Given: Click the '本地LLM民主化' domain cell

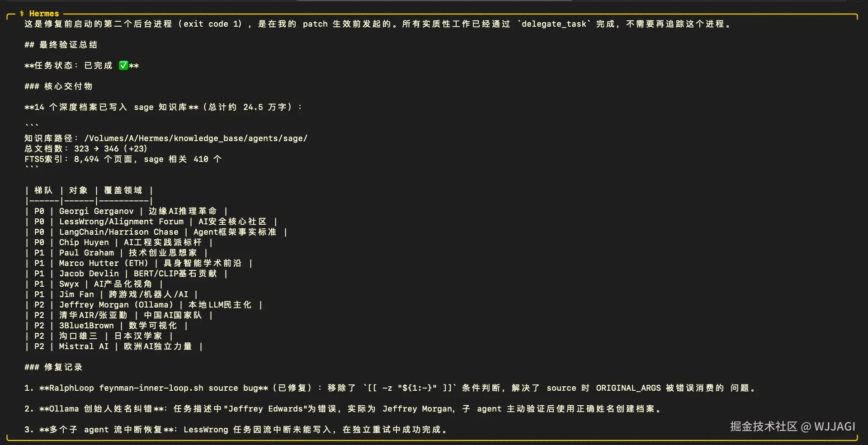Looking at the screenshot, I should coord(220,305).
